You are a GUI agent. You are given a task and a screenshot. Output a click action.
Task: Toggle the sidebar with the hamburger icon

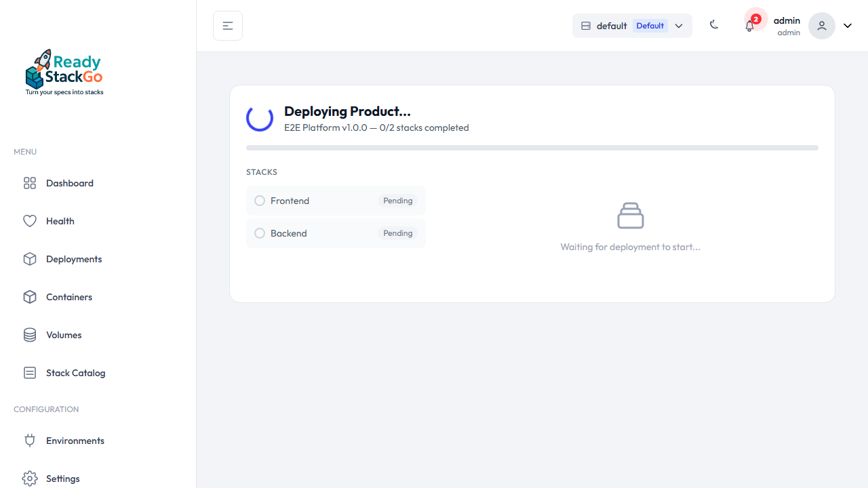click(227, 25)
